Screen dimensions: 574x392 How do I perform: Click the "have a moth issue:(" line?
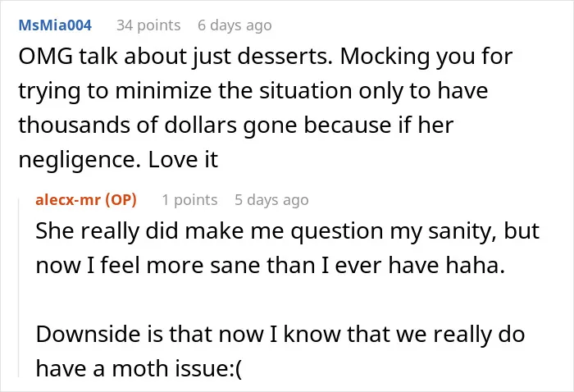coord(139,368)
